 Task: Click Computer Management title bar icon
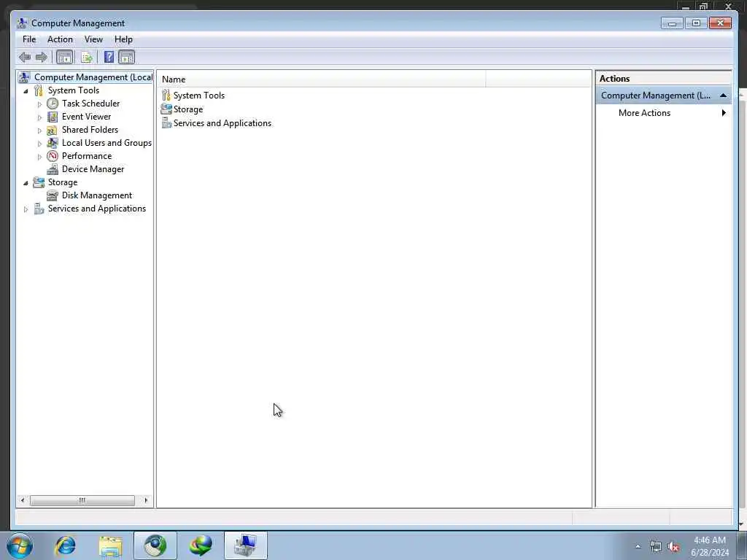(22, 23)
